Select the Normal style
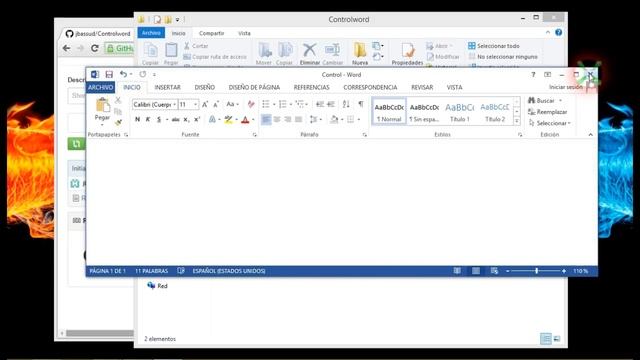 click(x=389, y=111)
